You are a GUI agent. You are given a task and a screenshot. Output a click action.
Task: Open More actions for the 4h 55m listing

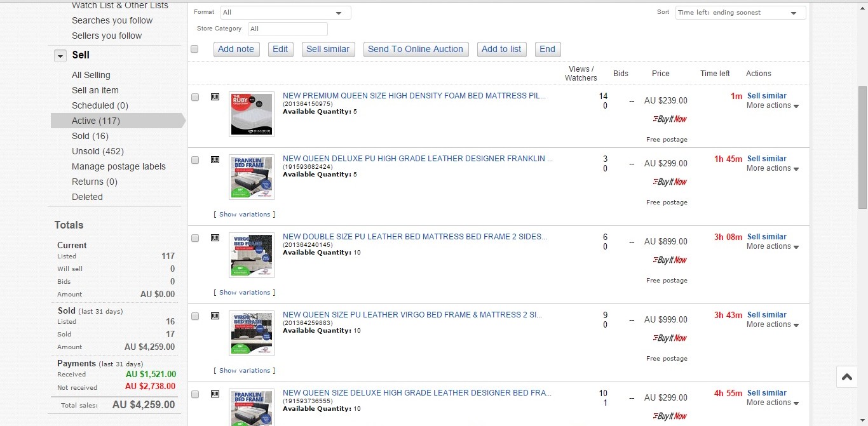pos(773,403)
